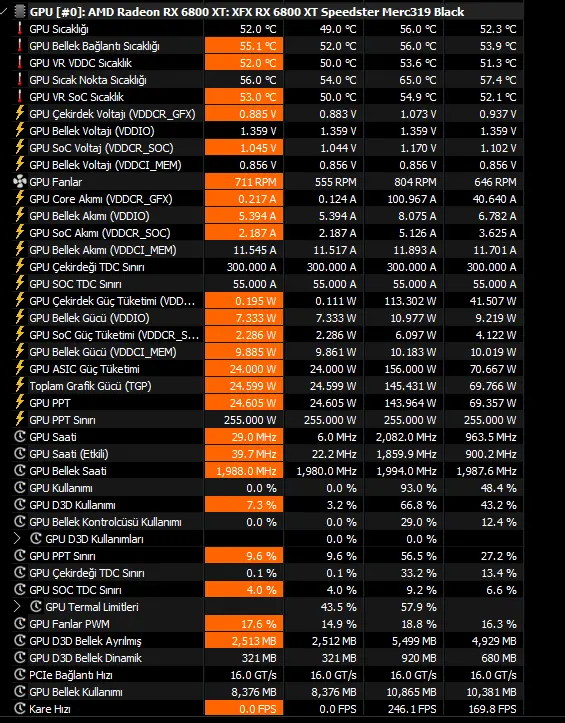Select the GPU Bellek Gücü (VDDIO) label
The width and height of the screenshot is (565, 723).
point(89,318)
